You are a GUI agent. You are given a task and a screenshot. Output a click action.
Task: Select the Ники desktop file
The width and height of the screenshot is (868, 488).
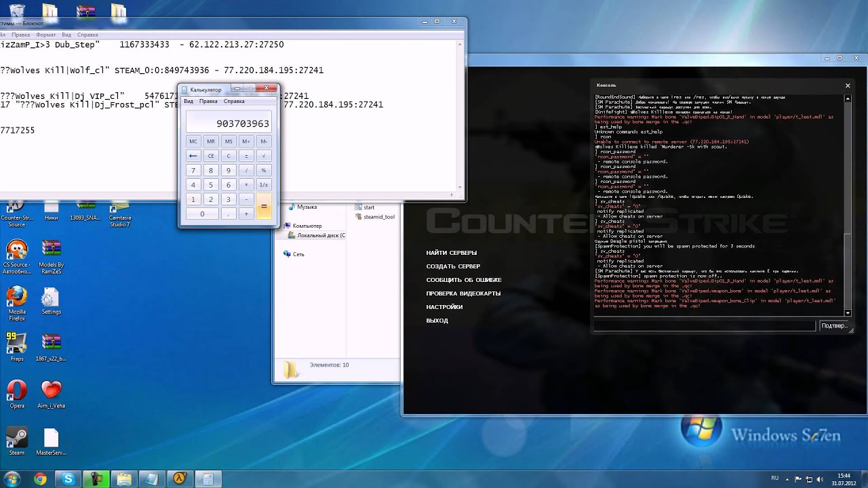coord(51,210)
